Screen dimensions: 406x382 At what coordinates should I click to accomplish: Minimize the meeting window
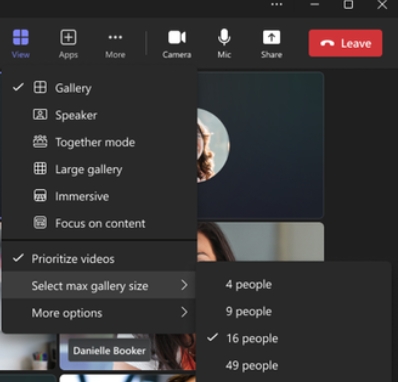(315, 5)
